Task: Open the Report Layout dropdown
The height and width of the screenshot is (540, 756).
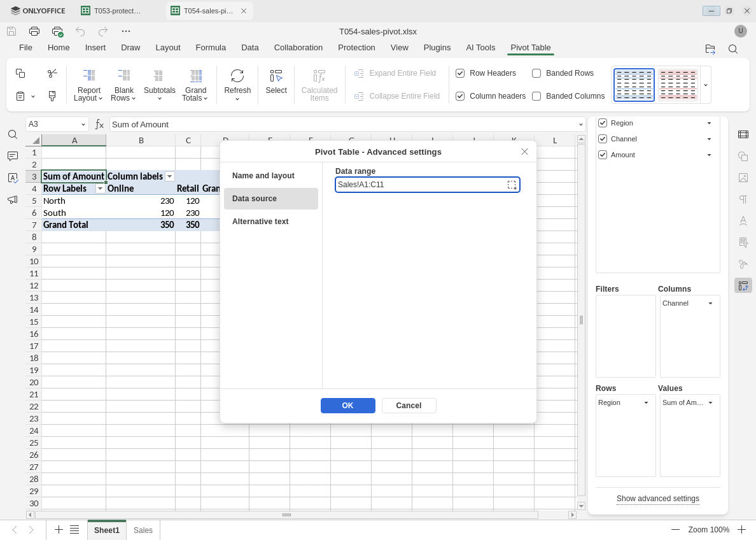Action: coord(88,85)
